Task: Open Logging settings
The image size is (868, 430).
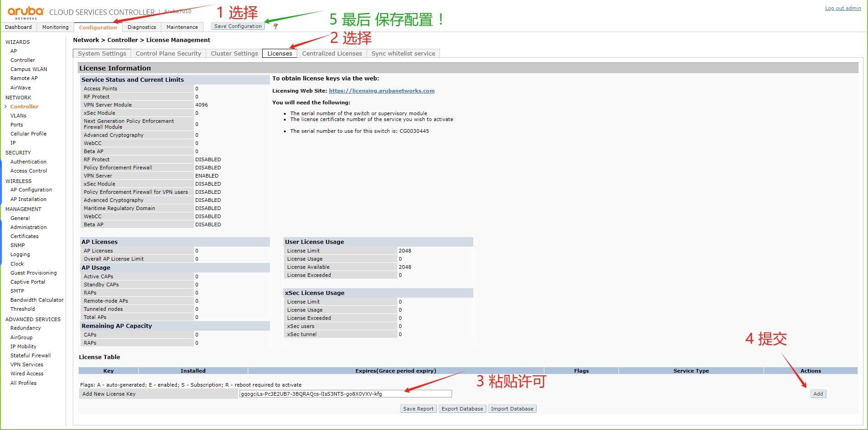Action: point(20,254)
